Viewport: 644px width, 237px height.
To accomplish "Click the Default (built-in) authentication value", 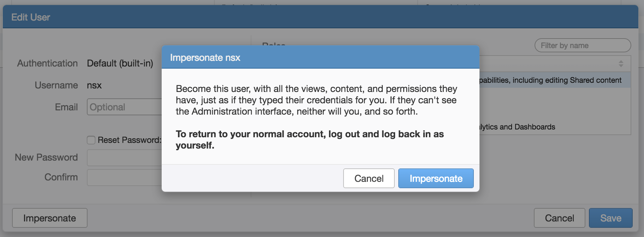I will click(x=120, y=63).
